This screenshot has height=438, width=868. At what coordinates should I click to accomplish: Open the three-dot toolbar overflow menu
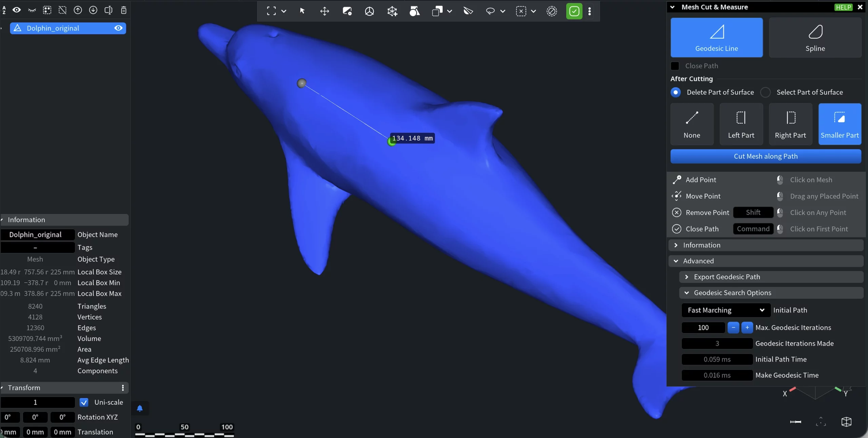(x=590, y=11)
